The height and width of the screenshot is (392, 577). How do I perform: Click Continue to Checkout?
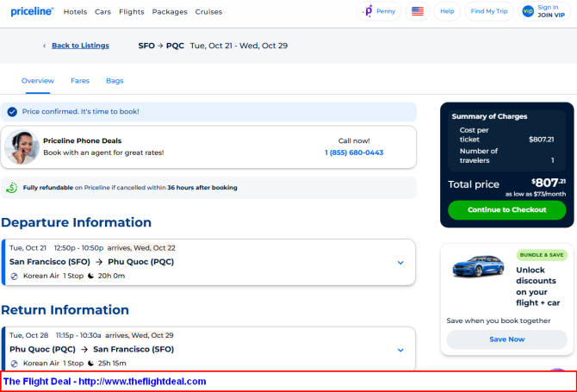(x=506, y=210)
